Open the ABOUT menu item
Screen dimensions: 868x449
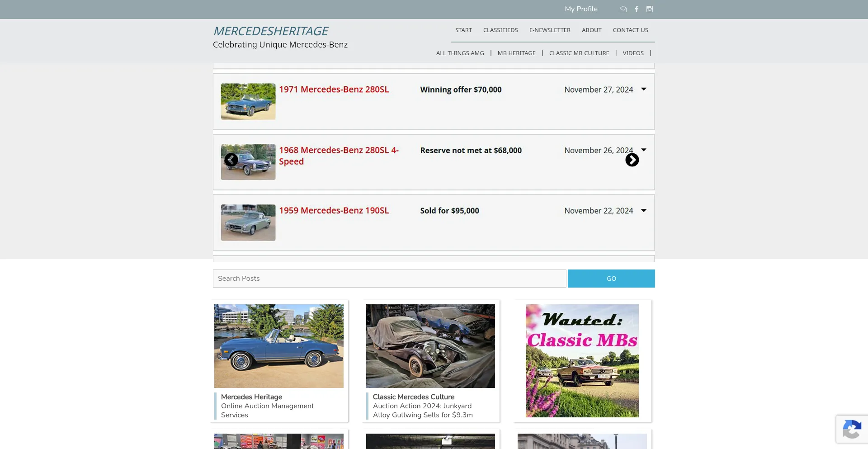click(591, 30)
